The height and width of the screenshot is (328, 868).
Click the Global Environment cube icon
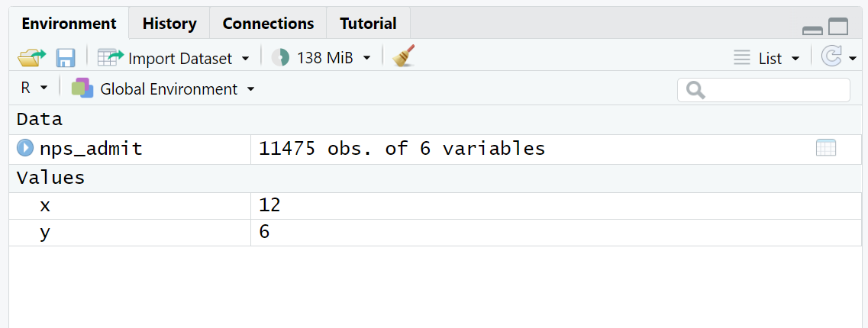(x=82, y=88)
